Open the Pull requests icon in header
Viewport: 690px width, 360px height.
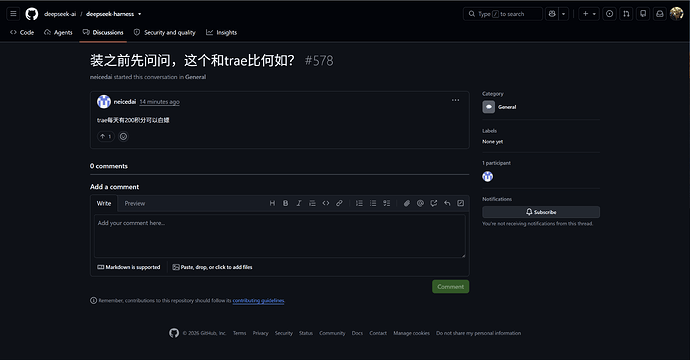click(626, 14)
